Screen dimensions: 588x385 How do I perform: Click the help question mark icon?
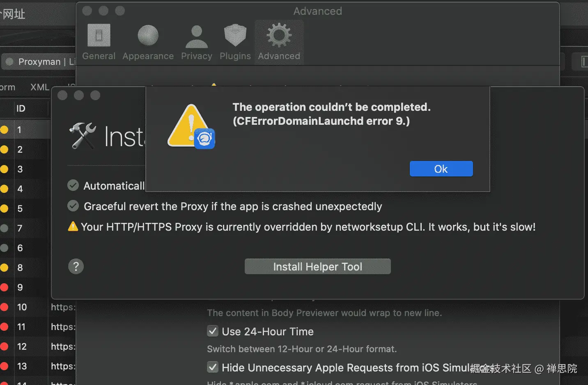click(x=76, y=267)
